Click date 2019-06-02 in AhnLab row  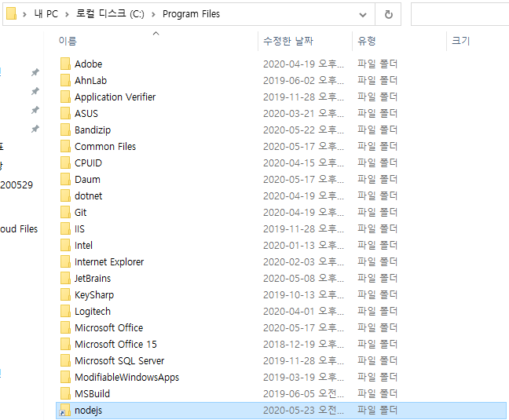pos(303,80)
